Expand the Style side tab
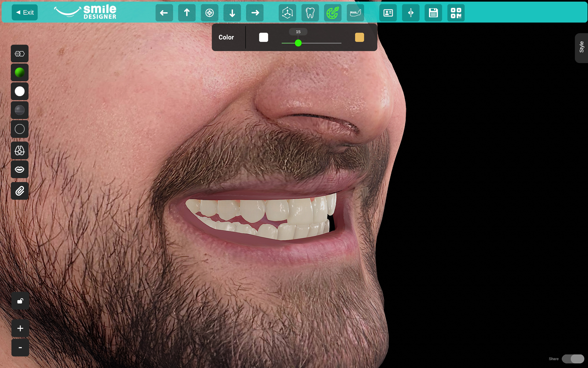Viewport: 588px width, 368px height. [581, 47]
